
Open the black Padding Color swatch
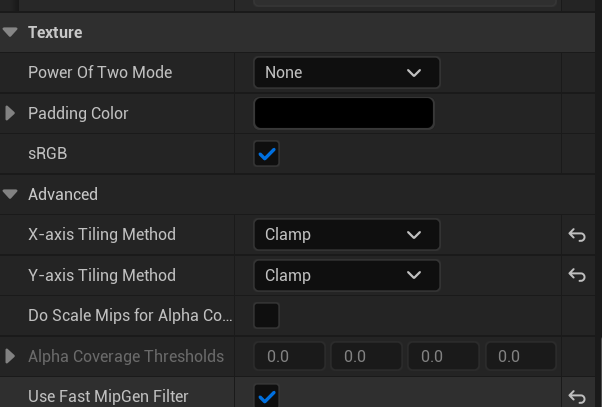click(x=344, y=113)
